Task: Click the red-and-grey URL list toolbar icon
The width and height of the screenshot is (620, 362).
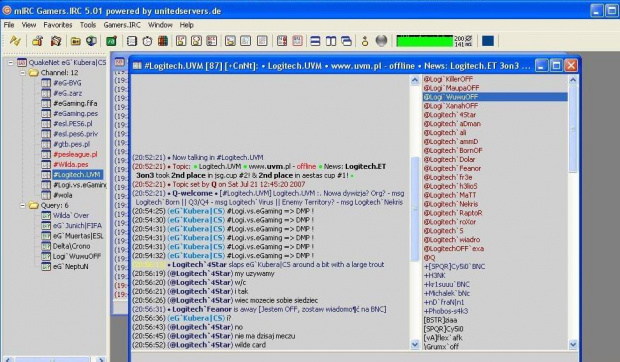Action: click(282, 41)
